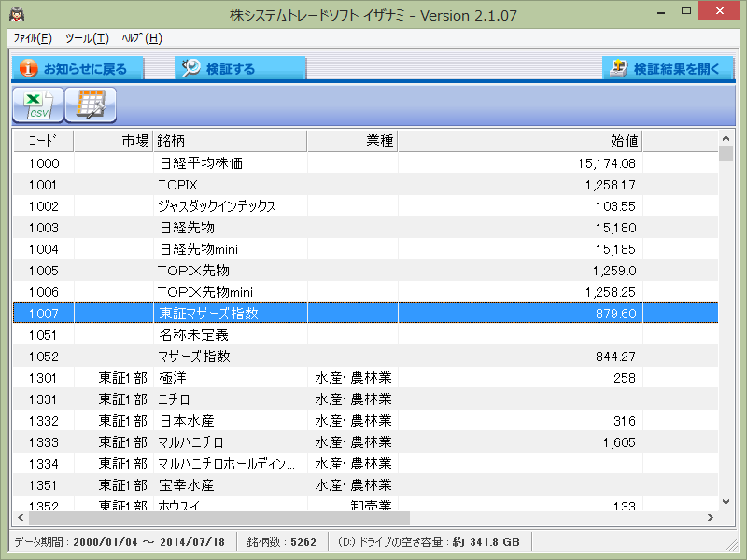
Task: Select the ジャスダックインデックス row
Action: pyautogui.click(x=365, y=206)
